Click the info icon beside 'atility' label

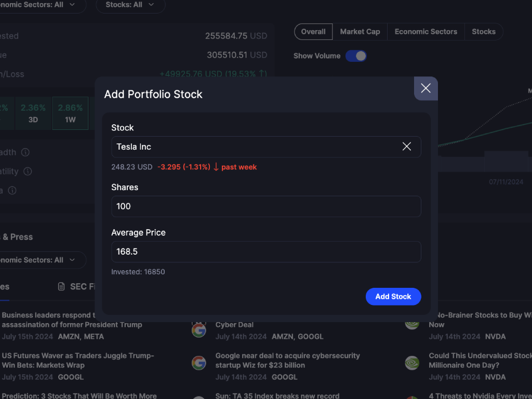(x=28, y=171)
